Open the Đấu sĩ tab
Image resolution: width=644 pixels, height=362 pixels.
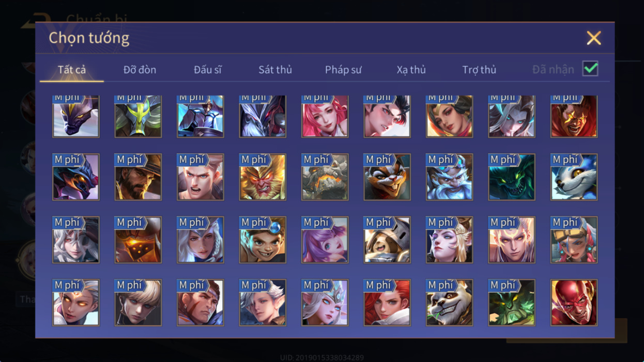click(x=207, y=70)
